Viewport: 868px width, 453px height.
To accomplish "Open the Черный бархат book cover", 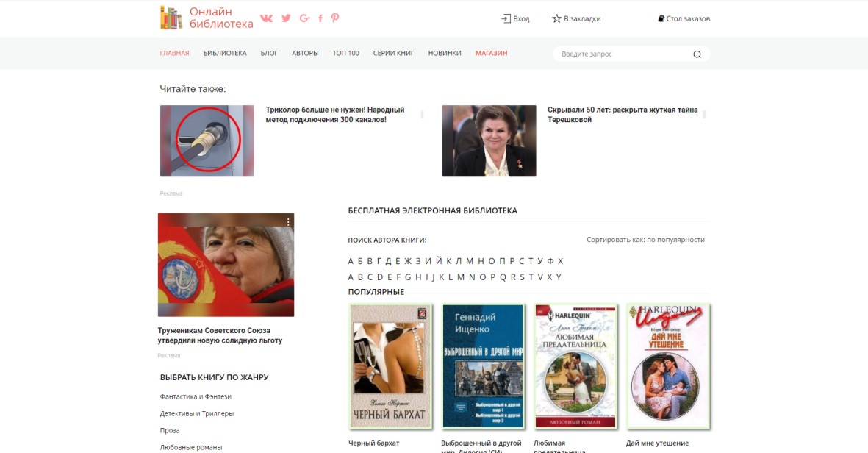I will [390, 366].
